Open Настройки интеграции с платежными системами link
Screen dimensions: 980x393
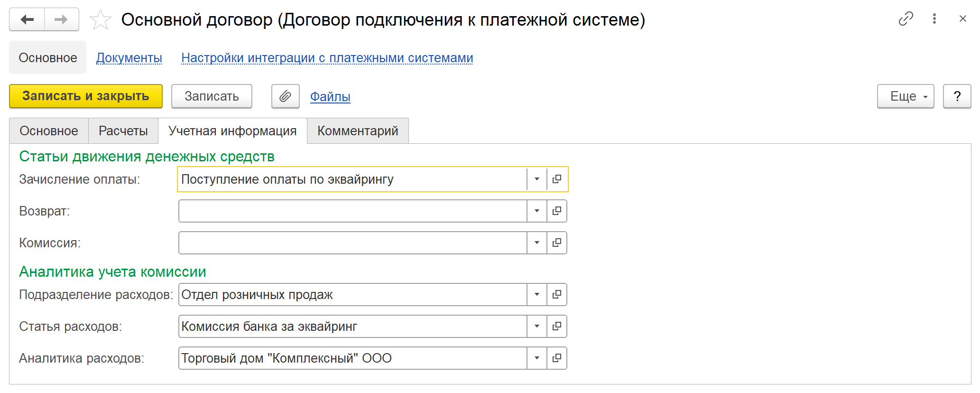click(327, 58)
